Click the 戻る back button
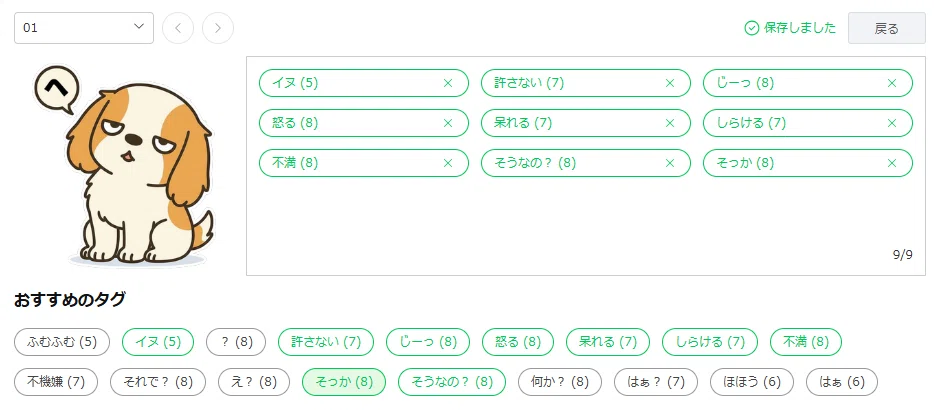 pyautogui.click(x=887, y=28)
